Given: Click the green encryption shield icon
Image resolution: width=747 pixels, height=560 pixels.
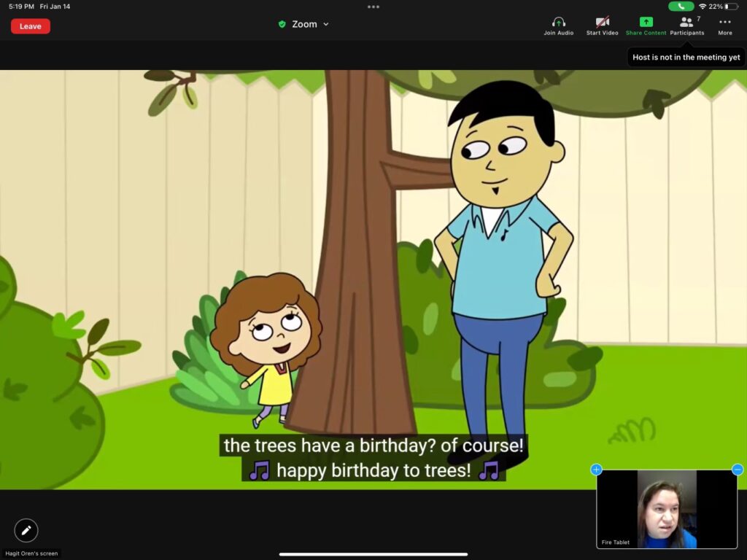Looking at the screenshot, I should [282, 24].
